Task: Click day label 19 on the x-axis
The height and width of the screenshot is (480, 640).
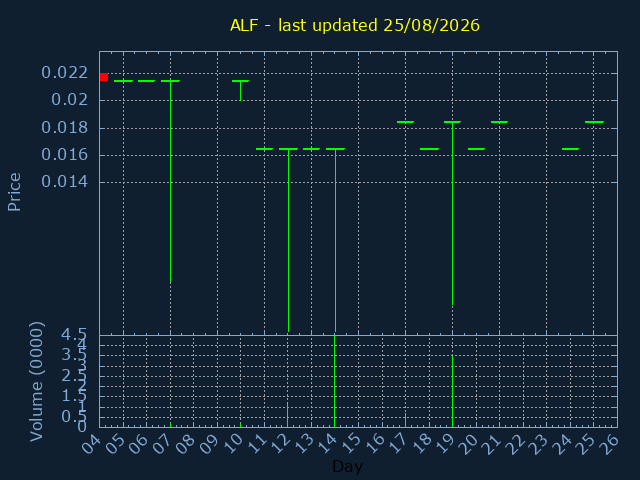Action: [x=444, y=444]
